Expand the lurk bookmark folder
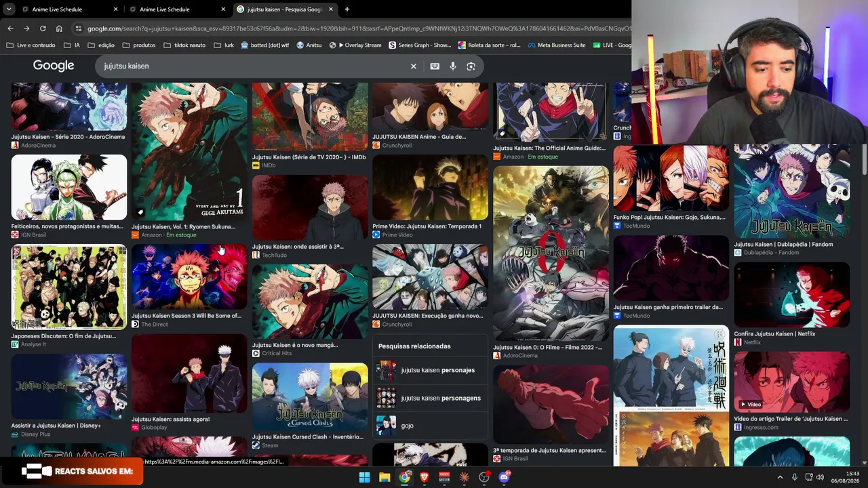This screenshot has width=868, height=488. pos(224,45)
